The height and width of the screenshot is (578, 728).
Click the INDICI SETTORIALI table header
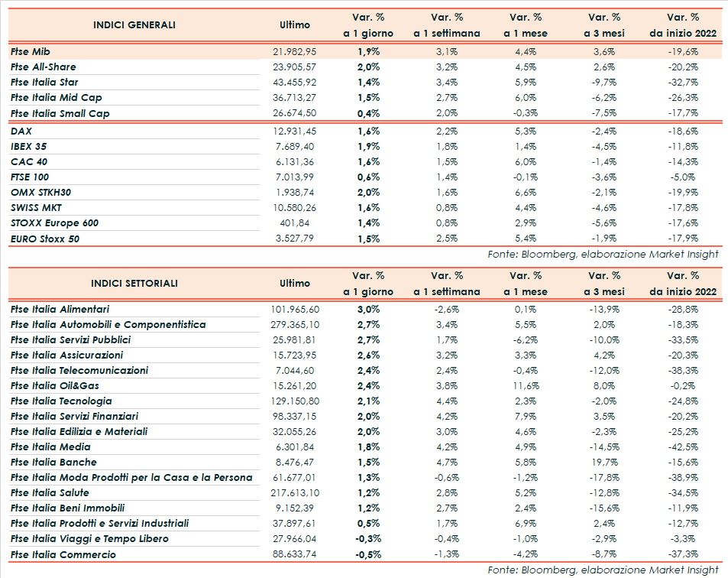(134, 283)
